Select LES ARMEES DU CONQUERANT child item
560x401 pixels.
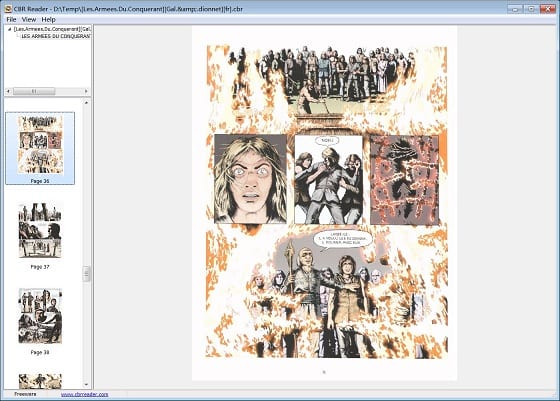click(x=56, y=36)
